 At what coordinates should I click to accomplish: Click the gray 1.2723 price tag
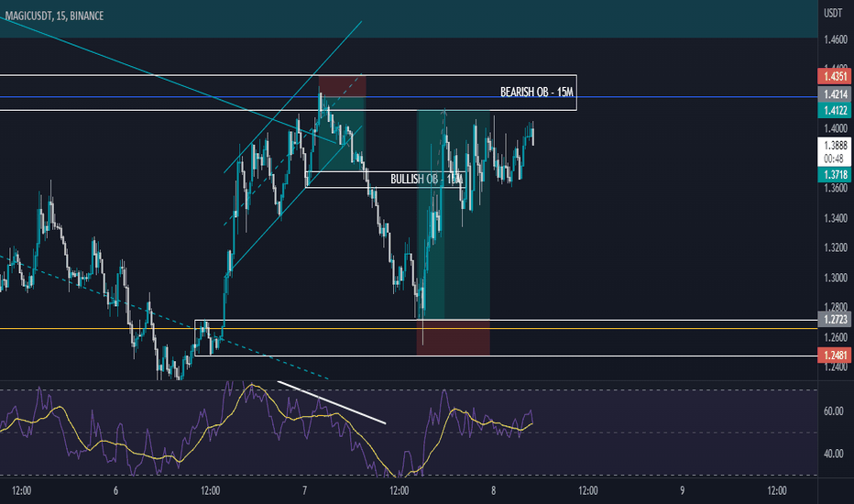click(835, 319)
